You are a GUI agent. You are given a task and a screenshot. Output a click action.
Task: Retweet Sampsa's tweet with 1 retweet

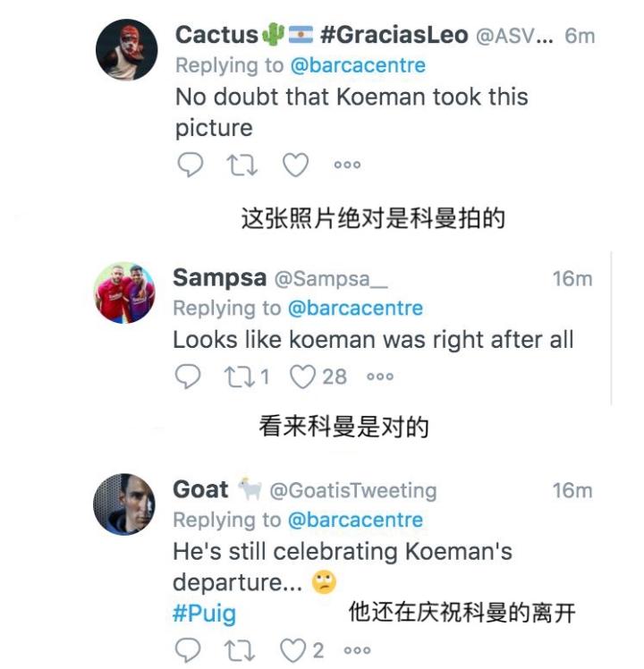point(240,377)
